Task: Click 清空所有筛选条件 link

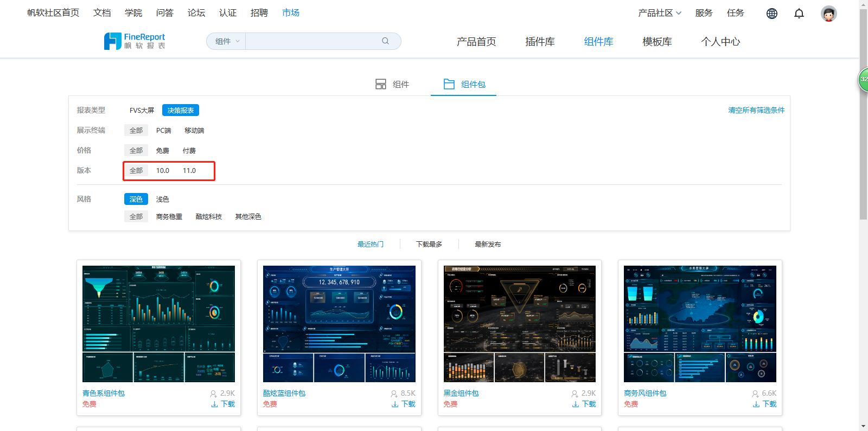Action: (x=756, y=111)
